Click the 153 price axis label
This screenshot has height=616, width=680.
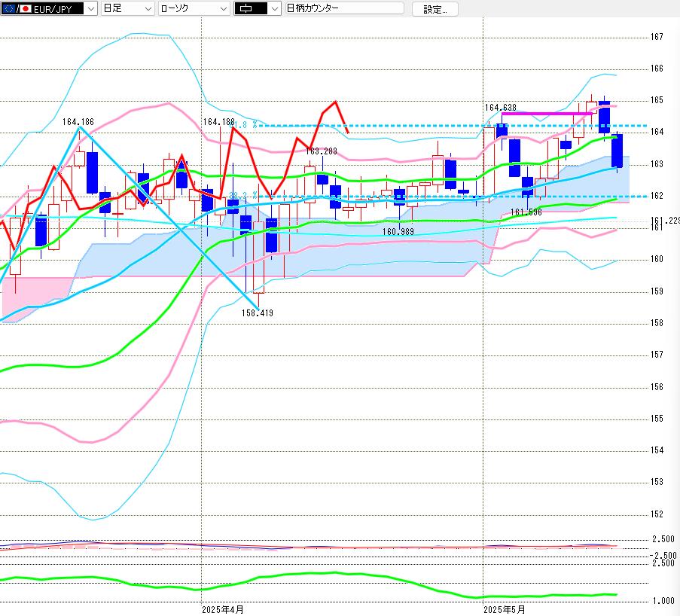click(657, 482)
